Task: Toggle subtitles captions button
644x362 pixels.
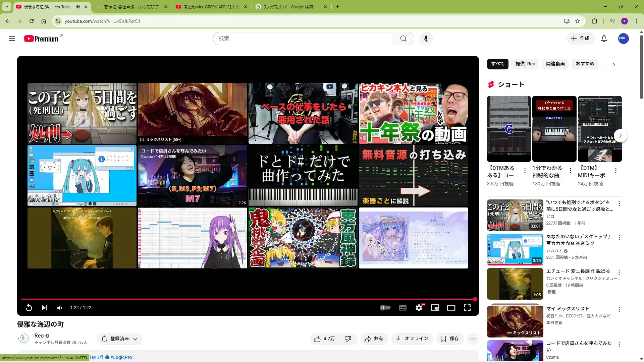Action: click(403, 308)
